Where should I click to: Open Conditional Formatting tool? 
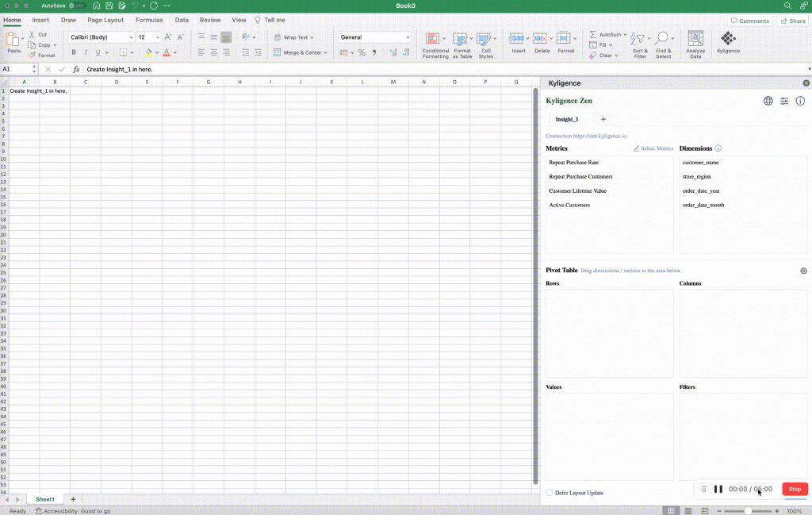click(435, 45)
